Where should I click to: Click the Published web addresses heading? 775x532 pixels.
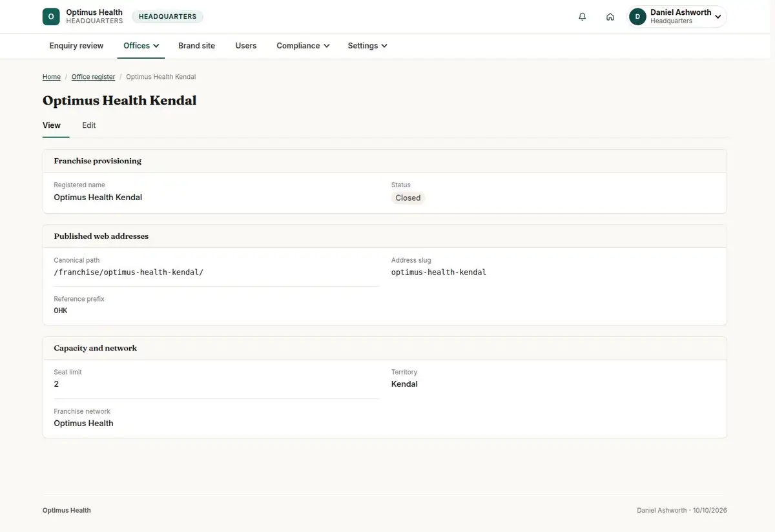coord(101,236)
